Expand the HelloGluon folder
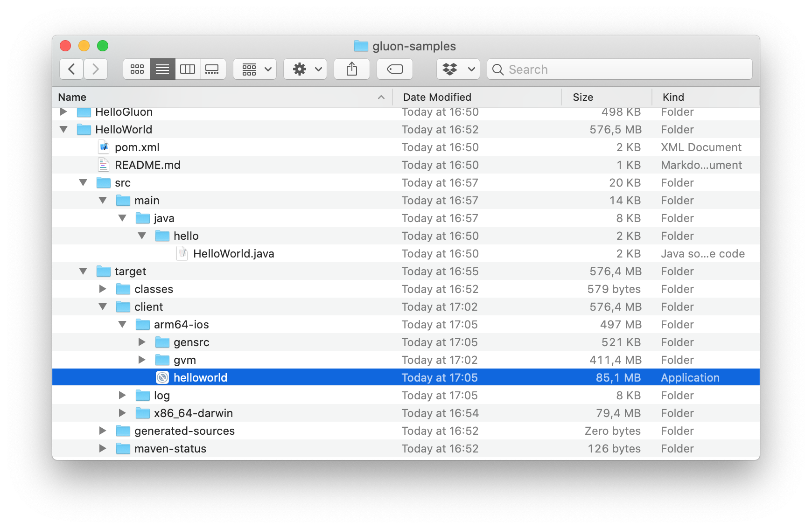 (63, 112)
